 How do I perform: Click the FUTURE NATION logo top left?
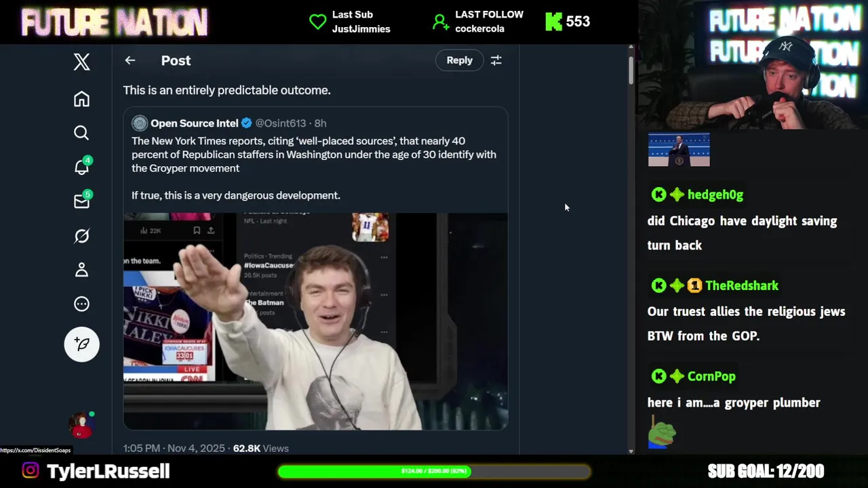[114, 22]
